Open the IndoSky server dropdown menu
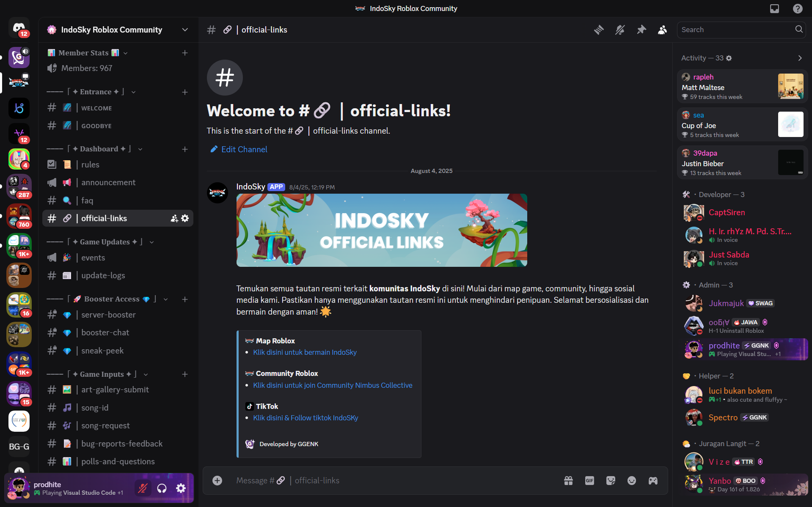Image resolution: width=812 pixels, height=507 pixels. click(x=185, y=30)
